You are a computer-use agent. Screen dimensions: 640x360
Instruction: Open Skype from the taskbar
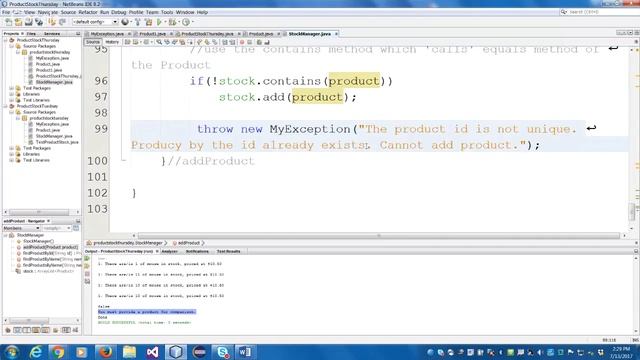click(x=223, y=352)
